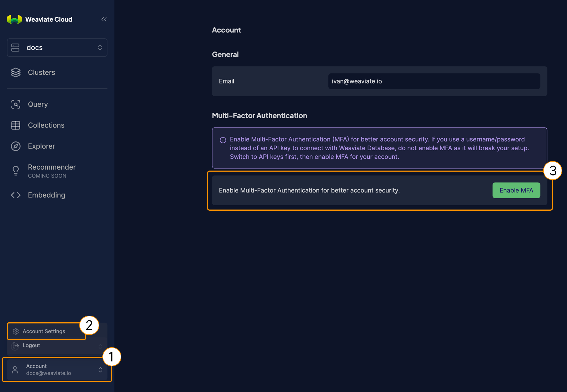
Task: Click the user avatar icon
Action: tap(15, 370)
